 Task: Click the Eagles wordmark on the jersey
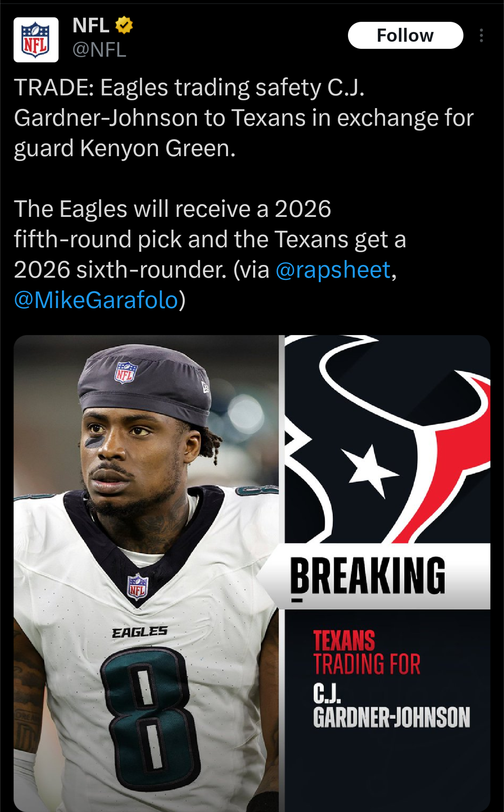pyautogui.click(x=140, y=632)
